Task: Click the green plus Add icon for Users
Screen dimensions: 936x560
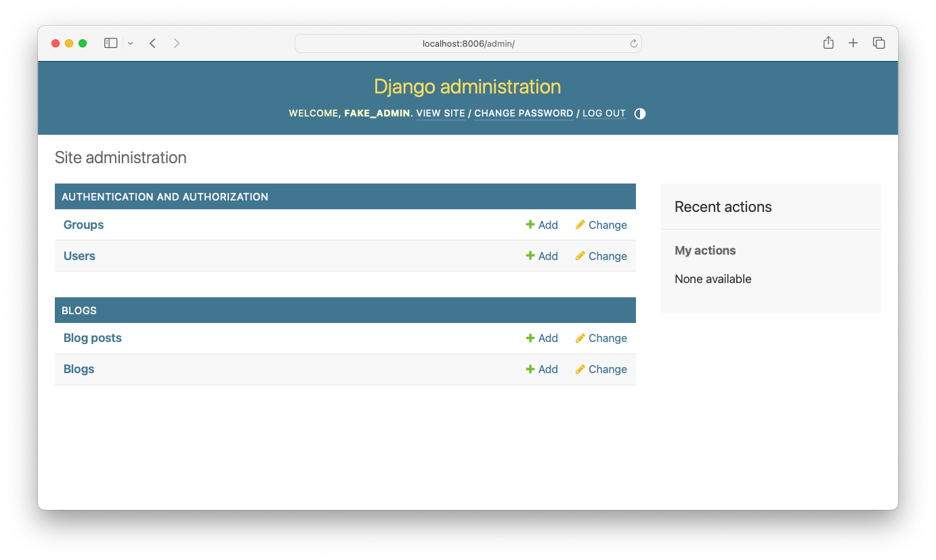Action: [529, 256]
